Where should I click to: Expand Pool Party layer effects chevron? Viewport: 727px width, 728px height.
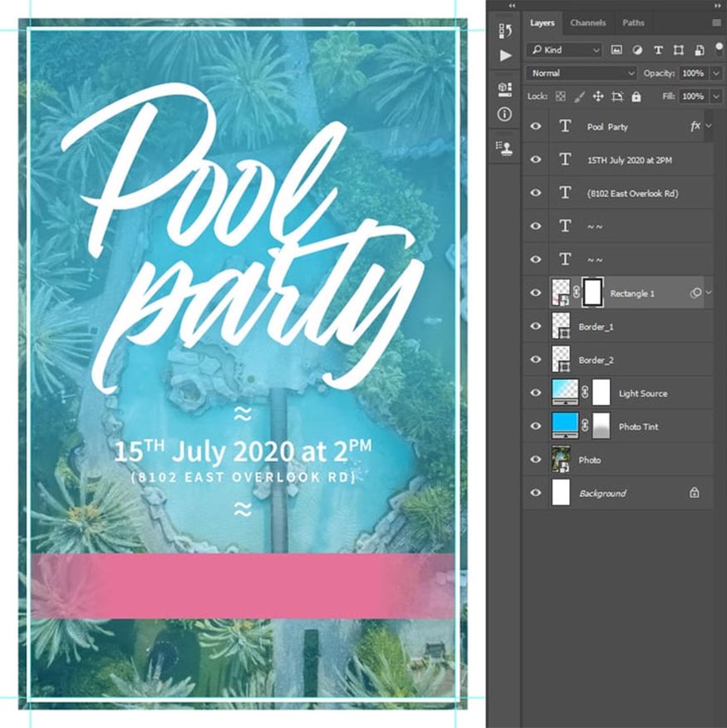tap(709, 125)
